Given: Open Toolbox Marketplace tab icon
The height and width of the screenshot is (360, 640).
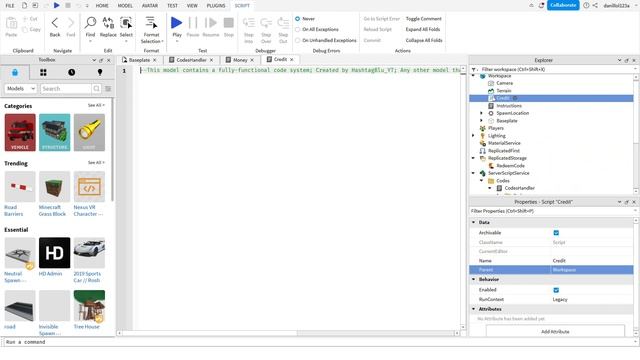Looking at the screenshot, I should [15, 72].
